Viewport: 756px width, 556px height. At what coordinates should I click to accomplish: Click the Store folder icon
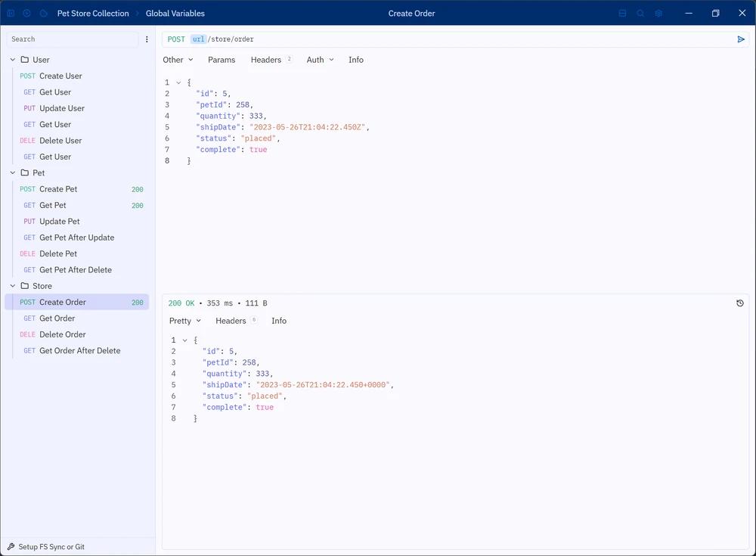(25, 286)
